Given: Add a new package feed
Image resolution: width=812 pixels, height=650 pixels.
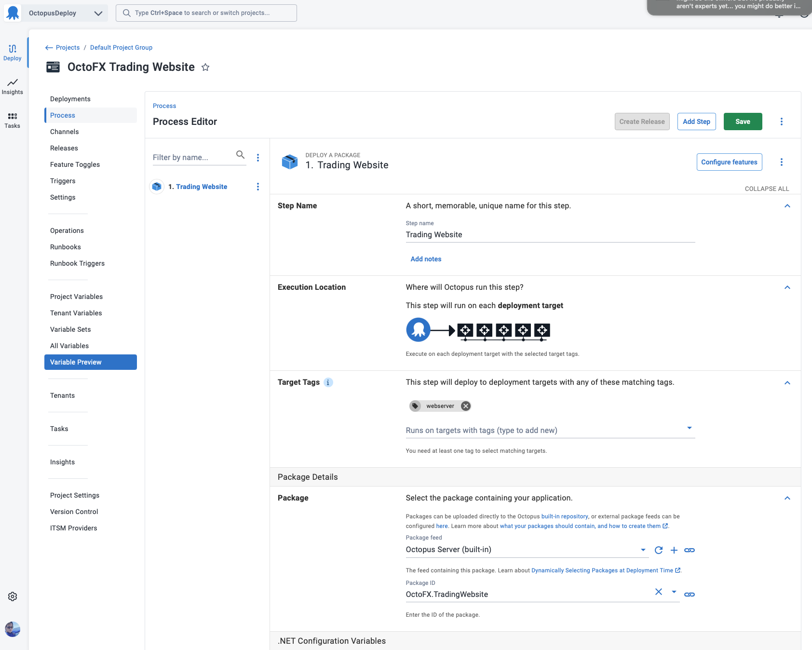Looking at the screenshot, I should [x=674, y=550].
